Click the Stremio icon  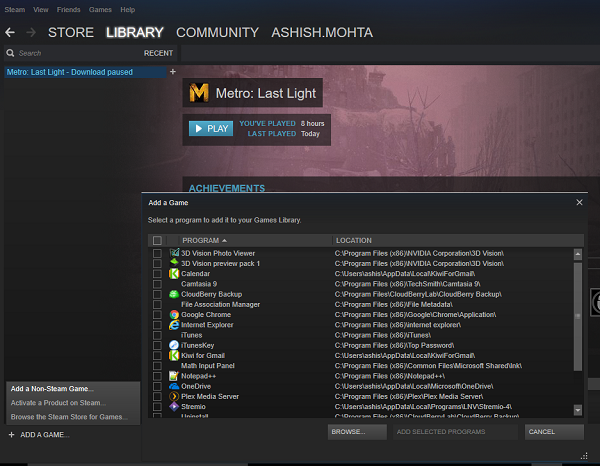174,406
